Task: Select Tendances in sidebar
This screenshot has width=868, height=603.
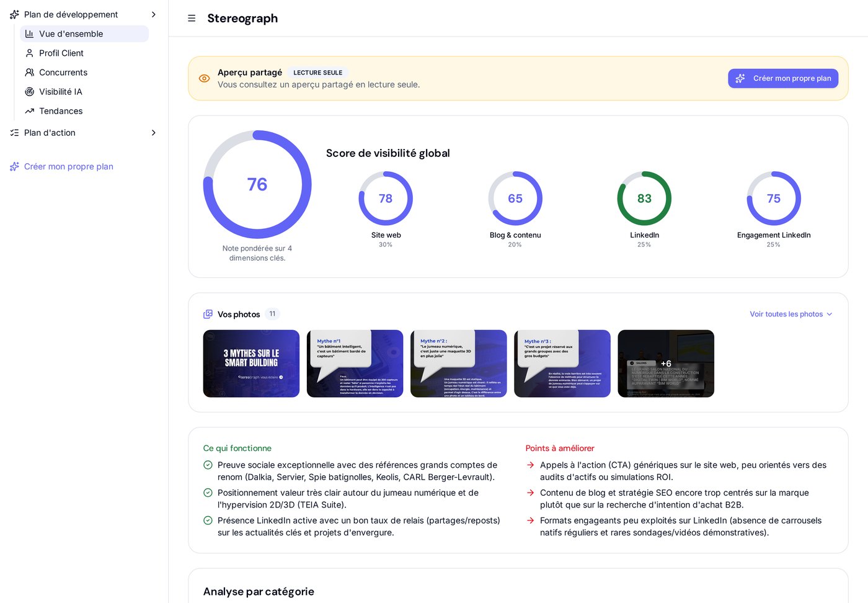Action: tap(84, 110)
